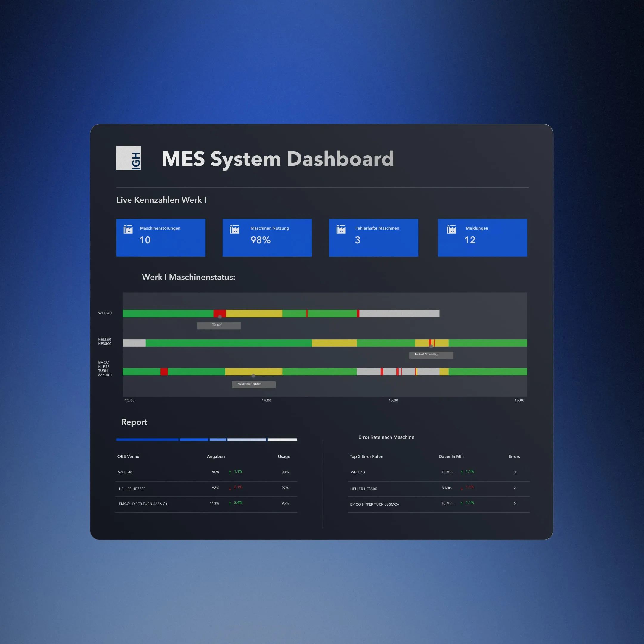Click the factory icon on Meldungen card
The height and width of the screenshot is (644, 644).
tap(451, 229)
